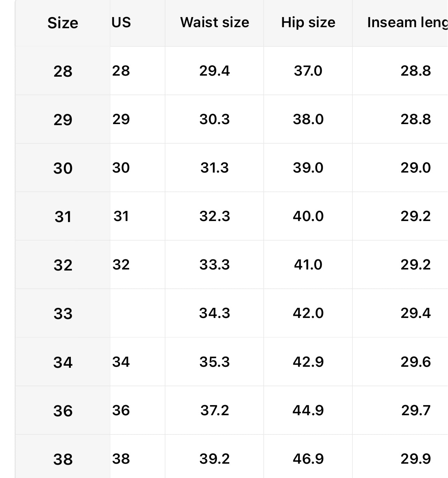448x478 pixels.
Task: Click the Waist size column header
Action: [x=215, y=22]
